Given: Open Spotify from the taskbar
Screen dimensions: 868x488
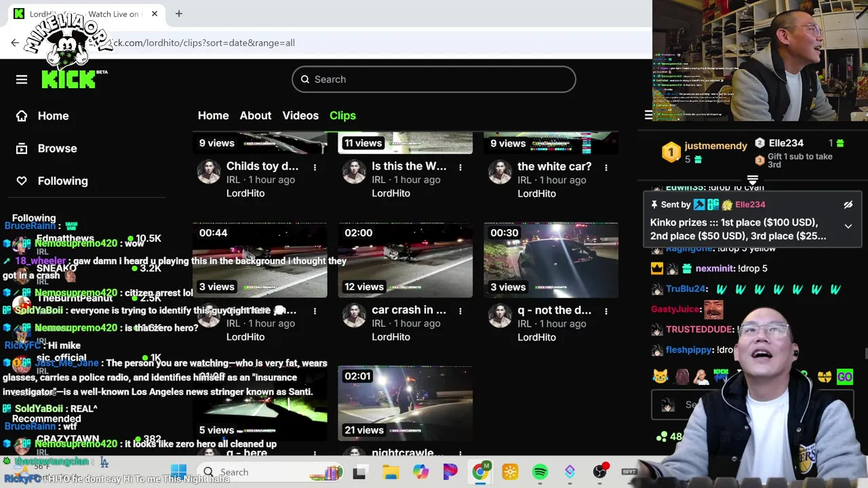Looking at the screenshot, I should pyautogui.click(x=540, y=472).
